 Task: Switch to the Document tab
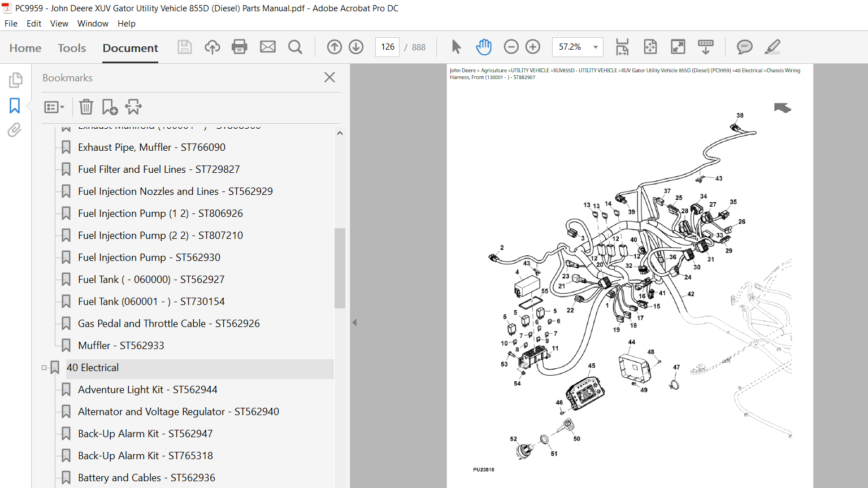pos(131,48)
